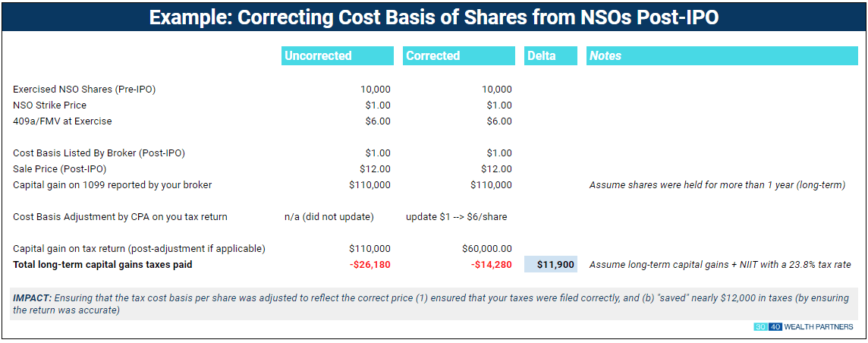Click the n/a (did not update) cell

(x=329, y=217)
